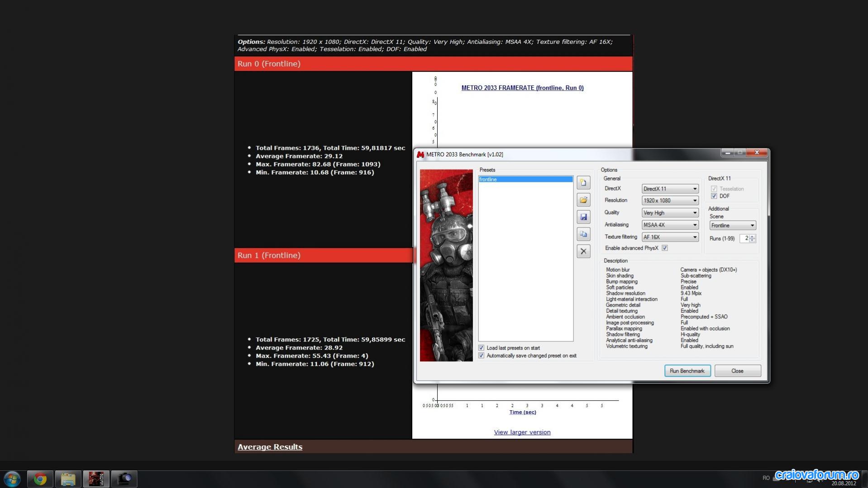Expand the Texture filtering dropdown AF 16X
This screenshot has width=868, height=488.
pos(670,237)
